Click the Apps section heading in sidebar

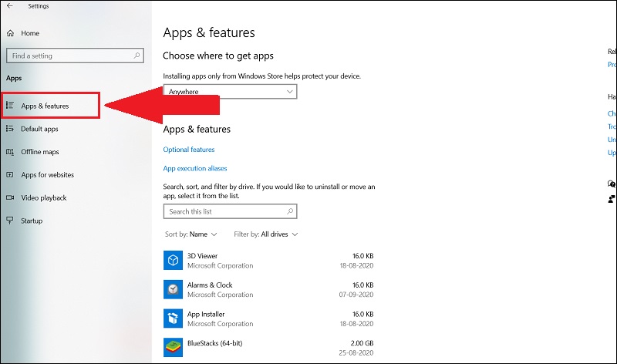pyautogui.click(x=14, y=78)
